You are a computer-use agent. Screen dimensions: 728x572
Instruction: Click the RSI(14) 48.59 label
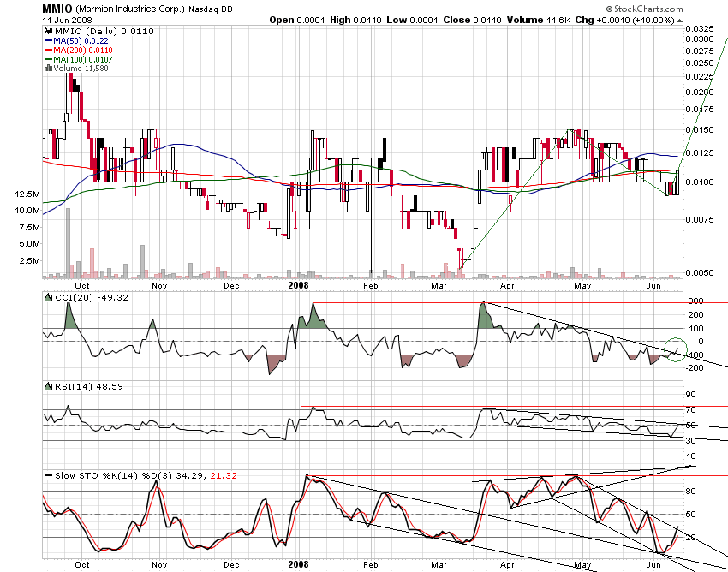click(89, 386)
